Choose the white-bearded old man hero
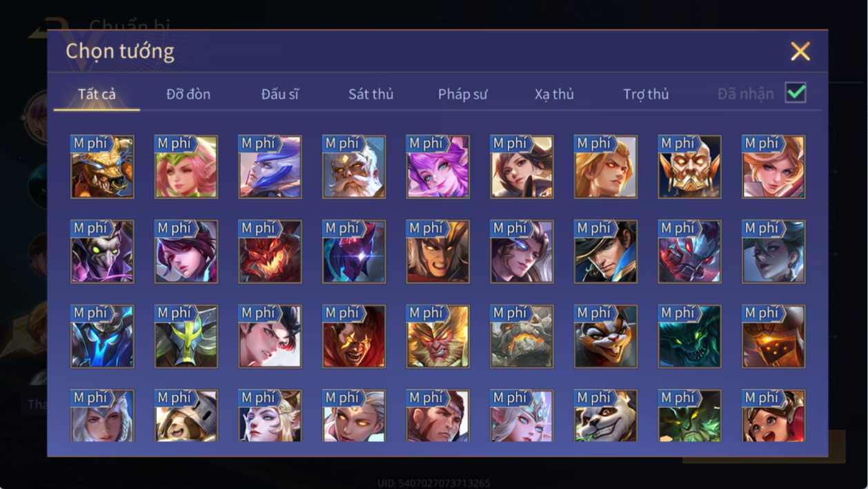868x489 pixels. coord(354,167)
